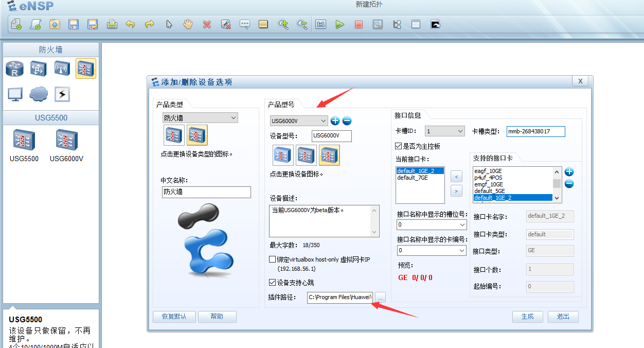Select the switch category icon
This screenshot has height=348, width=644.
coord(39,68)
